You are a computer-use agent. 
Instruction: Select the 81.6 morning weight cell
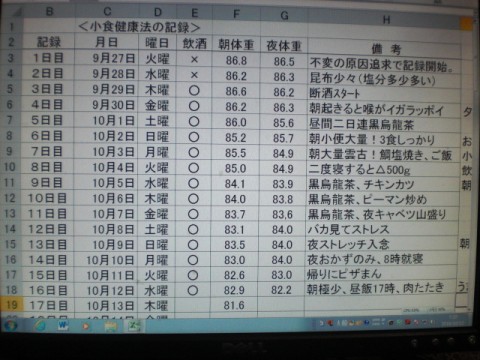tap(234, 305)
